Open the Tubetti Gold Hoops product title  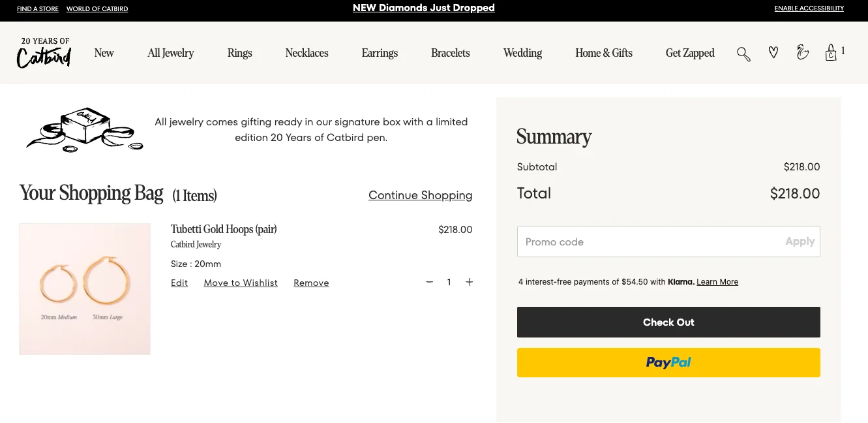(x=224, y=229)
